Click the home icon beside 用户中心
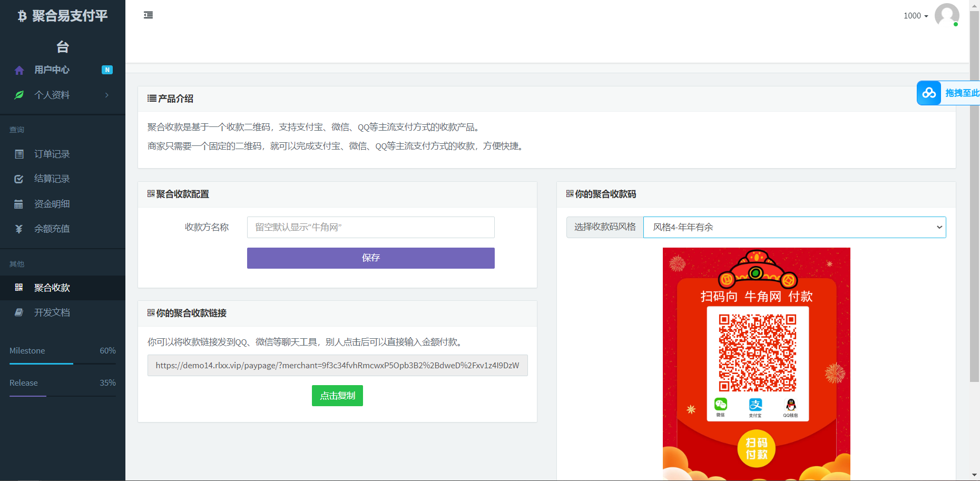Image resolution: width=980 pixels, height=481 pixels. (19, 70)
